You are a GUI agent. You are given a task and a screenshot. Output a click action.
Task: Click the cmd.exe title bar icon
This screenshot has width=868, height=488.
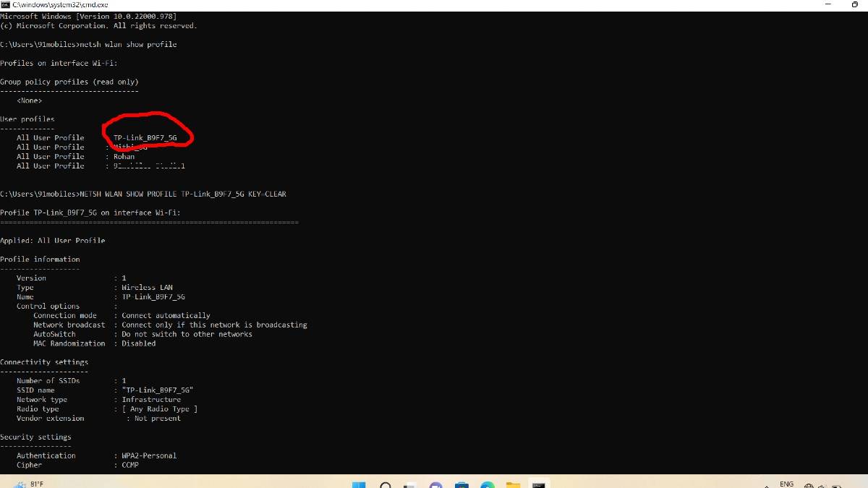pos(6,4)
